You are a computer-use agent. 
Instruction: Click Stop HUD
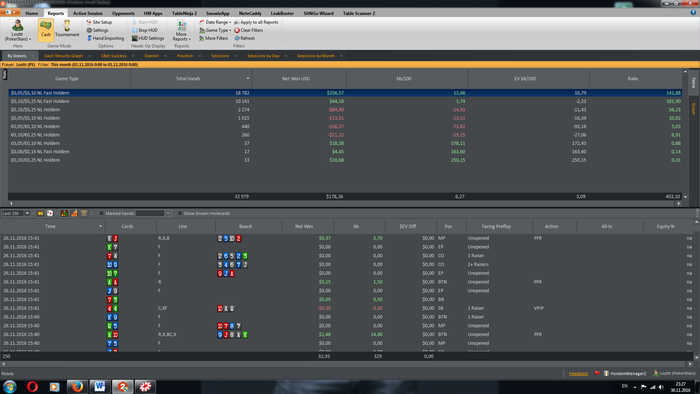(x=145, y=30)
